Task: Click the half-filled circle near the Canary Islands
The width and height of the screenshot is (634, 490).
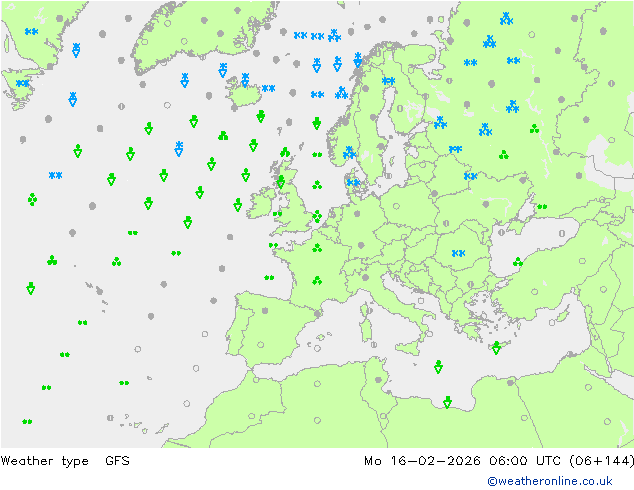Action: pyautogui.click(x=110, y=418)
